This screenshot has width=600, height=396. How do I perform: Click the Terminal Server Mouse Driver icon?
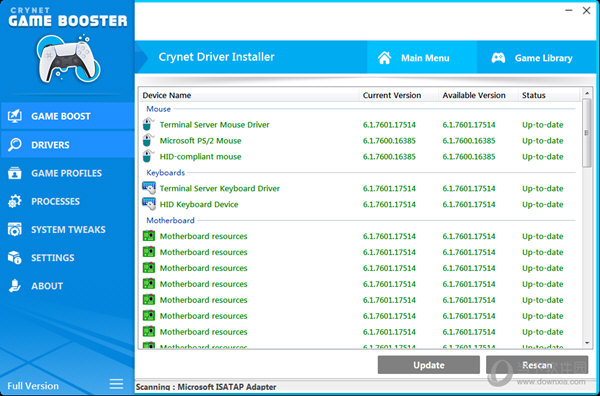[x=148, y=124]
